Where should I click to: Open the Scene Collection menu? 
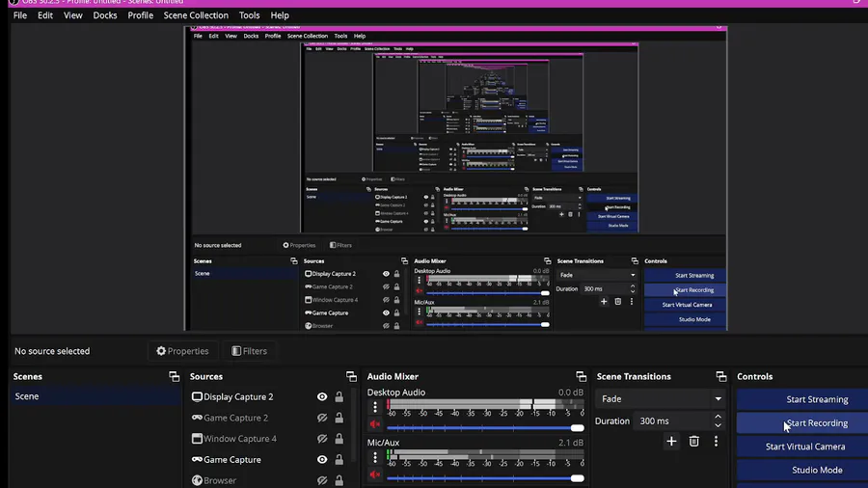[x=196, y=15]
